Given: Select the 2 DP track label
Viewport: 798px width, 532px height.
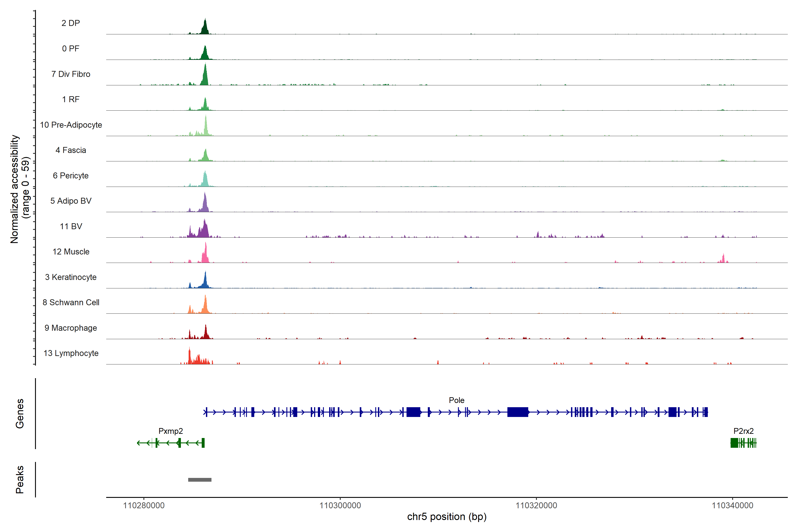Looking at the screenshot, I should (70, 23).
